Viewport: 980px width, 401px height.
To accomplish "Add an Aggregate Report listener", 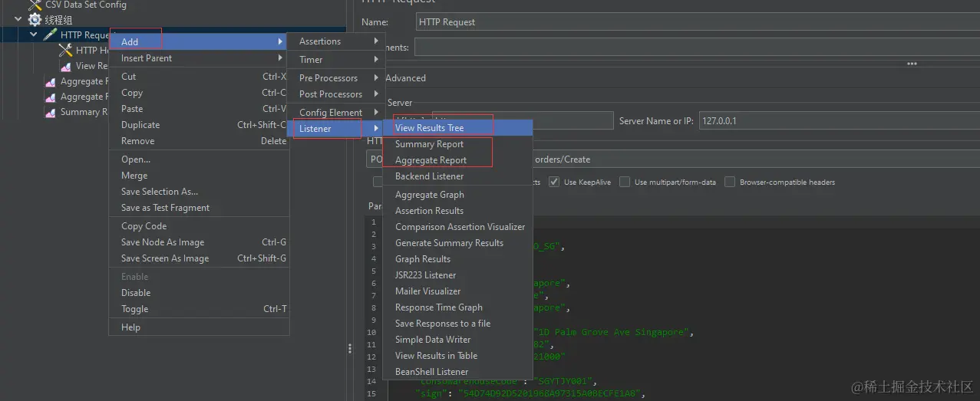I will [458, 160].
